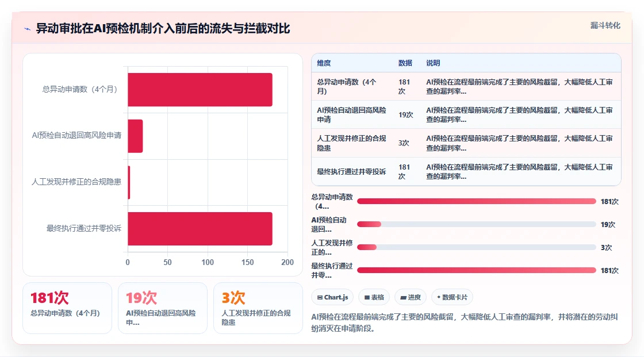Image resolution: width=644 pixels, height=357 pixels.
Task: Click the table cell 人工发现并修正的合规隐患
Action: [x=351, y=143]
